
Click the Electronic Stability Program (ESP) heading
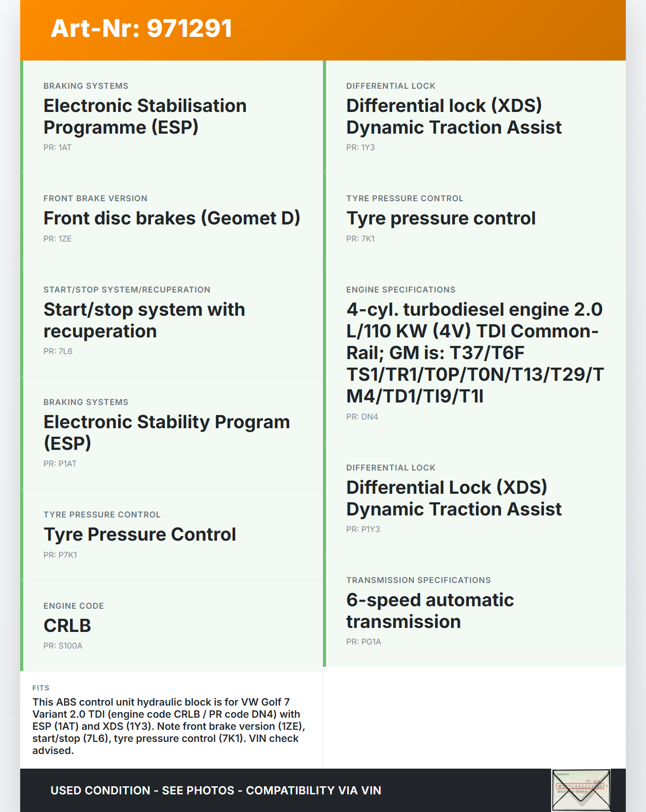tap(167, 433)
